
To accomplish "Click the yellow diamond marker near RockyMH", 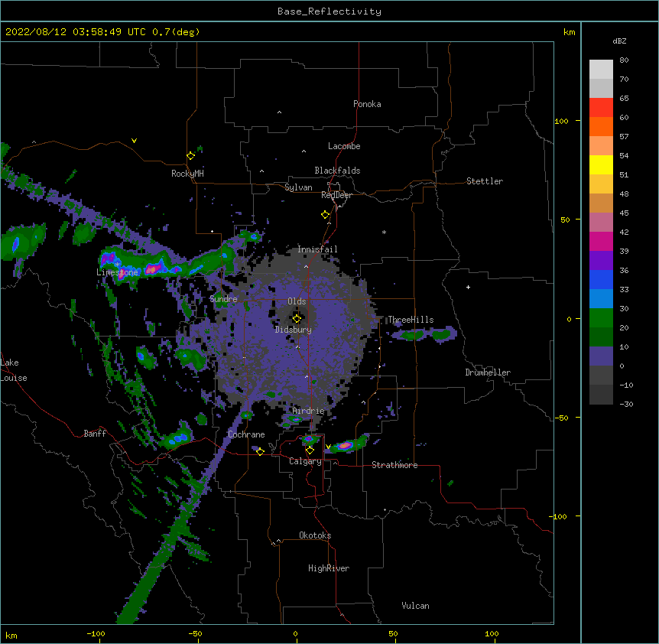I will pyautogui.click(x=191, y=156).
